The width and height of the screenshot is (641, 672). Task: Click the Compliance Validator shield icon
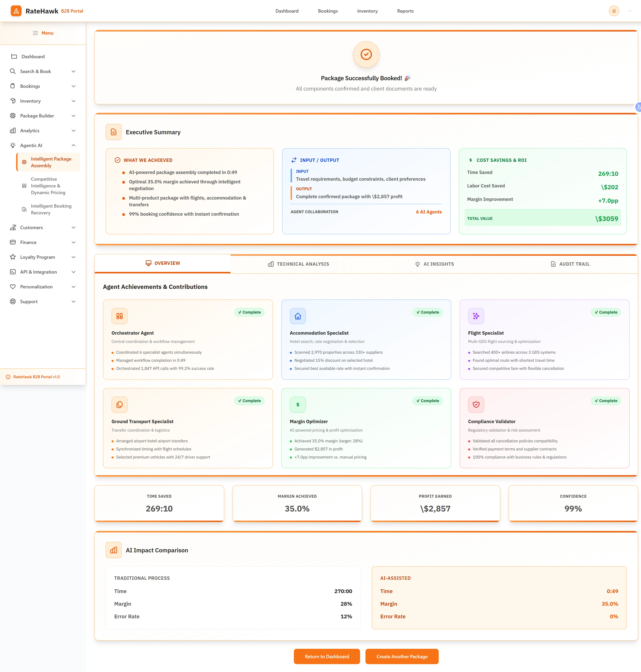pos(476,404)
